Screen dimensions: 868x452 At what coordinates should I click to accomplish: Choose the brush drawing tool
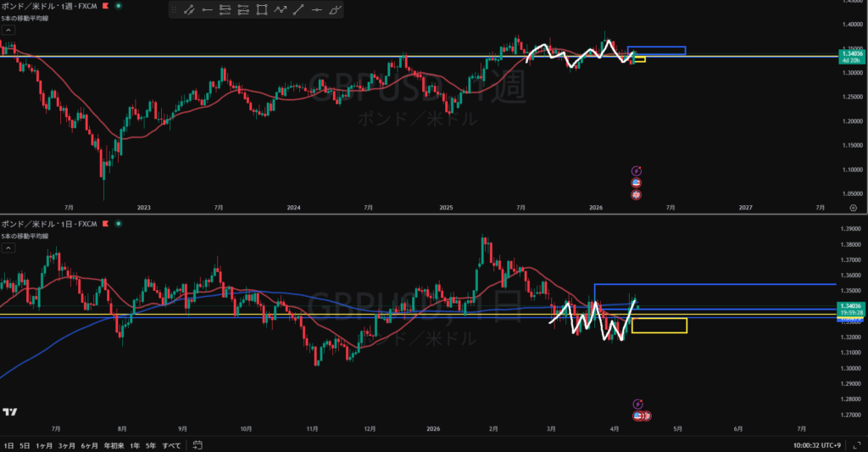(x=335, y=10)
